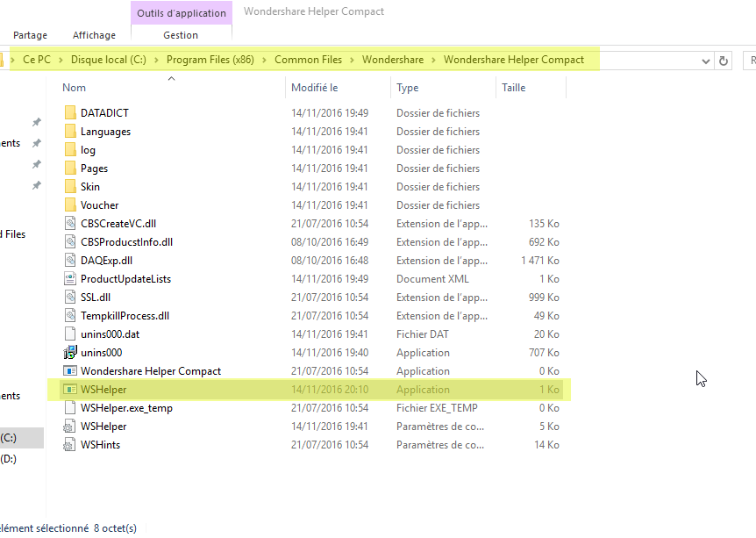The image size is (756, 538).
Task: Open the Gestion ribbon tab
Action: [x=181, y=35]
